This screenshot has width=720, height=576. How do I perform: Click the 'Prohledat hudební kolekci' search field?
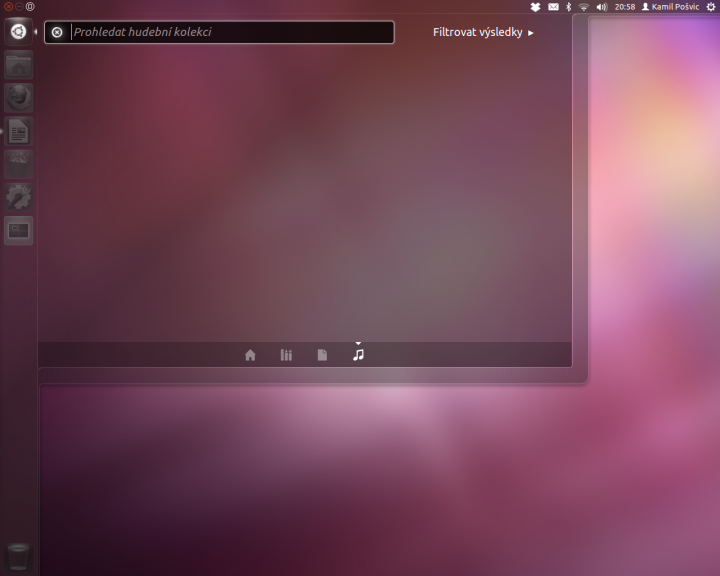click(219, 32)
